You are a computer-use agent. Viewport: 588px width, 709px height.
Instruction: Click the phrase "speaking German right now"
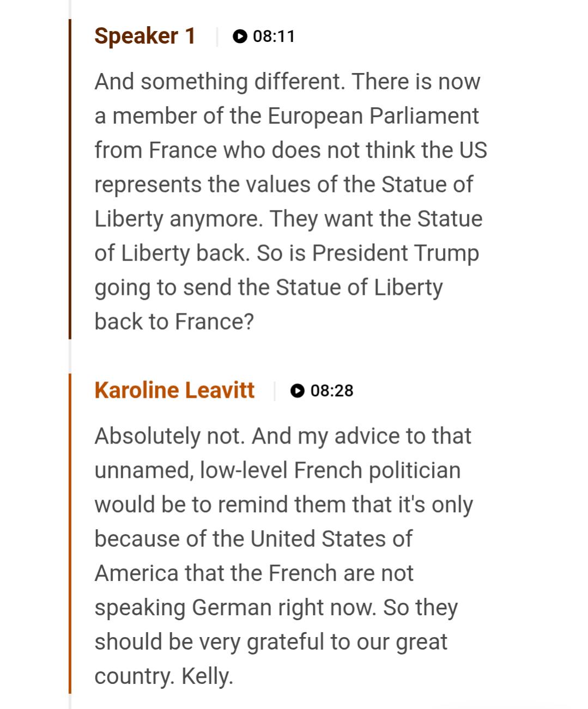(x=234, y=608)
